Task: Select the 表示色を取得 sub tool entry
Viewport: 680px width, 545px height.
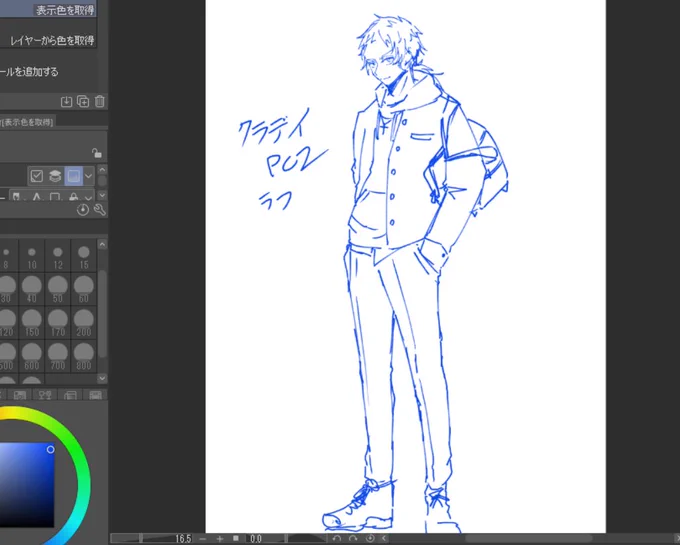Action: pos(48,9)
